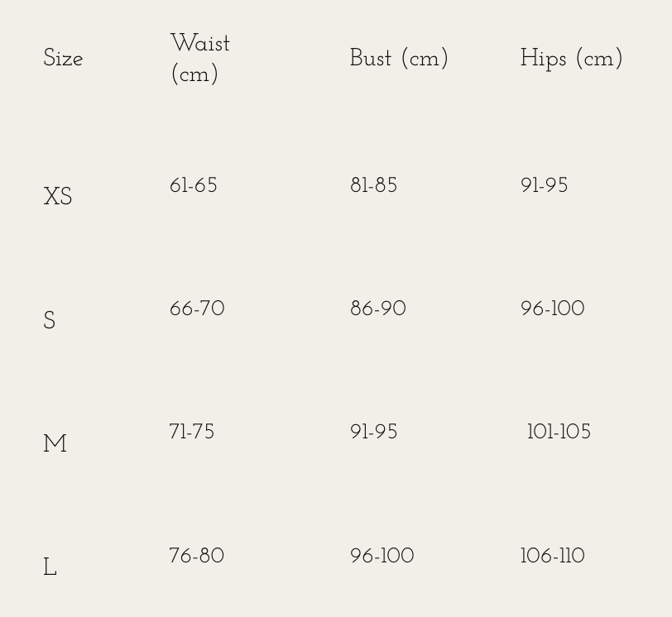Image resolution: width=672 pixels, height=617 pixels.
Task: Select the XS bust value 81-85
Action: tap(373, 185)
